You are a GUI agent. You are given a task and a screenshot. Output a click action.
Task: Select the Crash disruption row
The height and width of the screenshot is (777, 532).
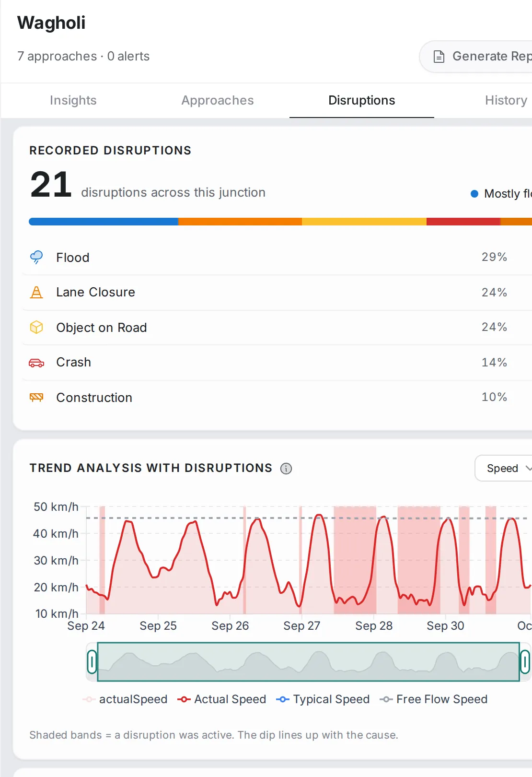(277, 363)
